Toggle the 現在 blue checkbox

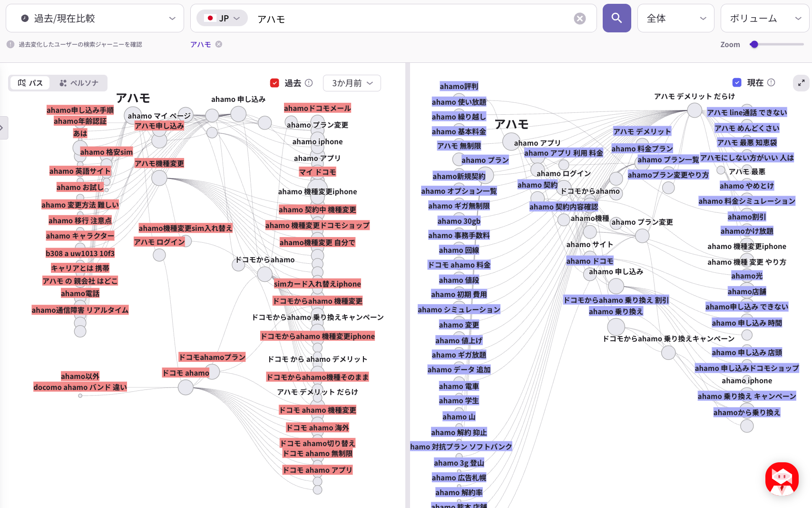coord(737,82)
